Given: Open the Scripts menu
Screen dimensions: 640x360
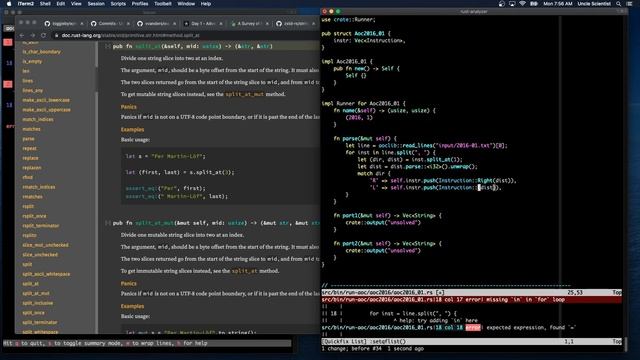Looking at the screenshot, I should tap(118, 4).
